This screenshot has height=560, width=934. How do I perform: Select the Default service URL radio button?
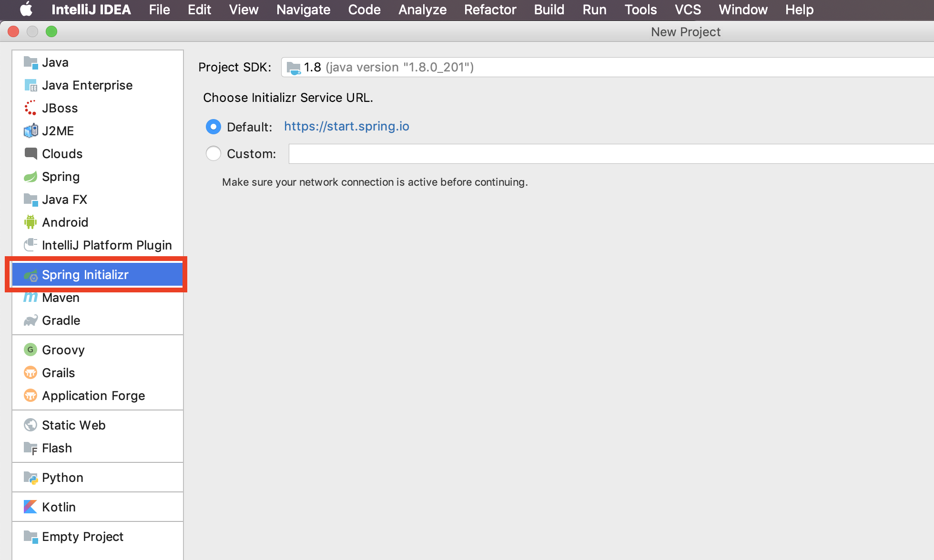click(213, 127)
